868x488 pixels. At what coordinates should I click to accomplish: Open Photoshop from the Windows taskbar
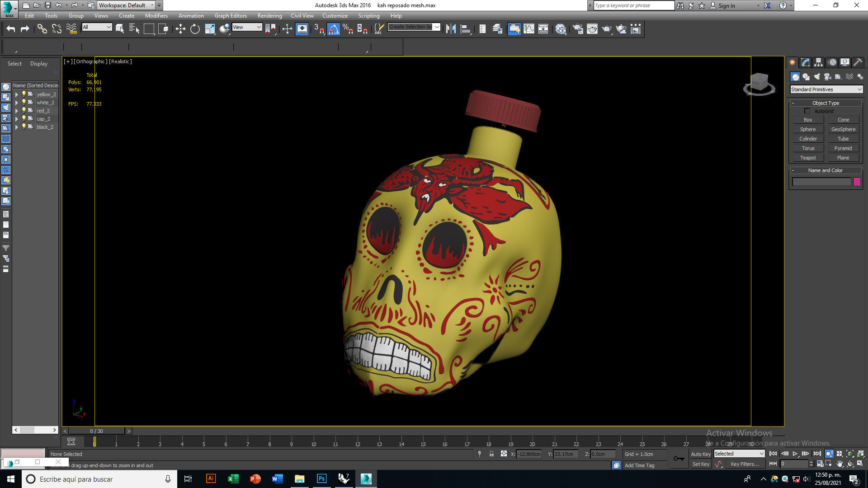click(321, 479)
